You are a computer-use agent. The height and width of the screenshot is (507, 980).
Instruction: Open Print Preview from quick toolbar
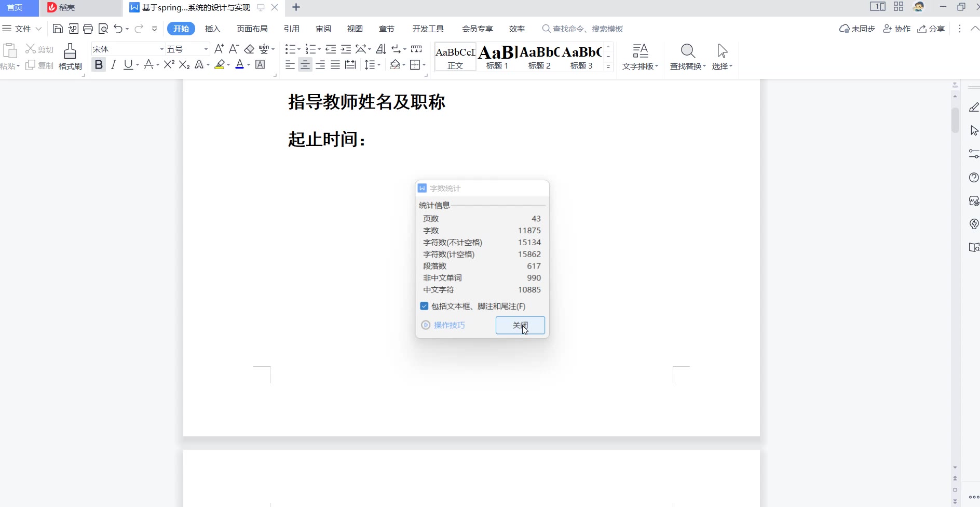tap(103, 29)
